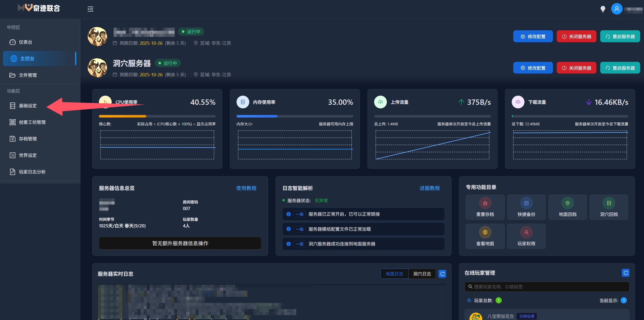Open the user avatar profile icon
The image size is (644, 320).
tap(617, 9)
